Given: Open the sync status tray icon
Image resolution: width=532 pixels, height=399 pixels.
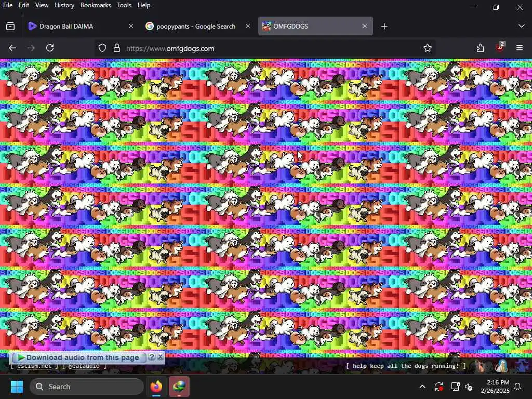Looking at the screenshot, I should (438, 387).
